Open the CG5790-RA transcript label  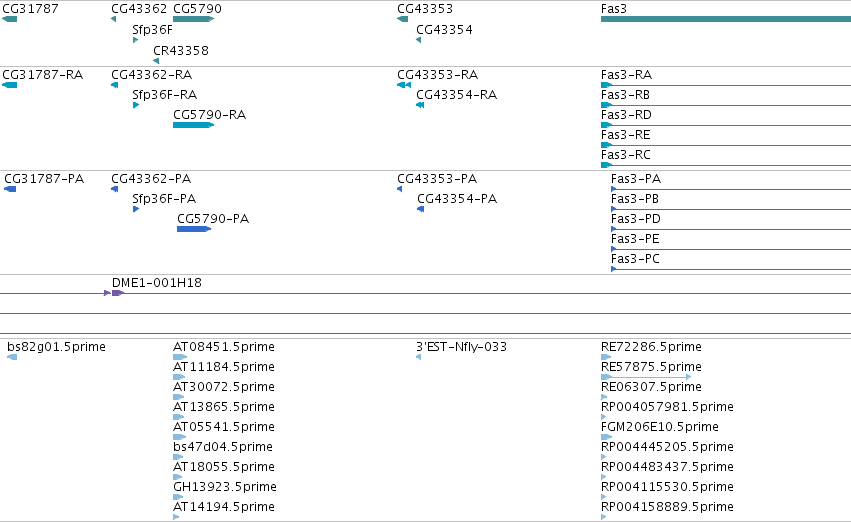[x=209, y=114]
